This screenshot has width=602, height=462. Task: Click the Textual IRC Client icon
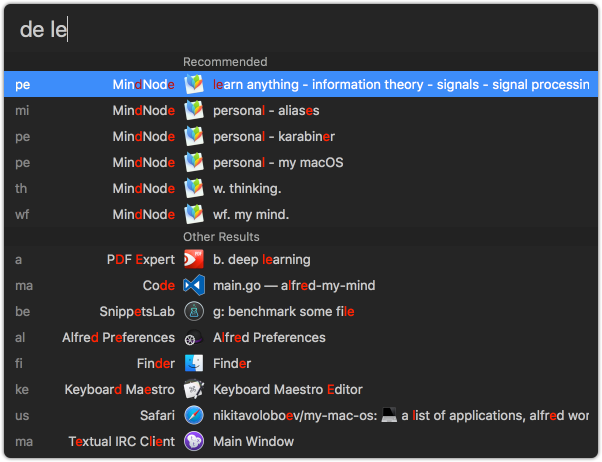[194, 441]
